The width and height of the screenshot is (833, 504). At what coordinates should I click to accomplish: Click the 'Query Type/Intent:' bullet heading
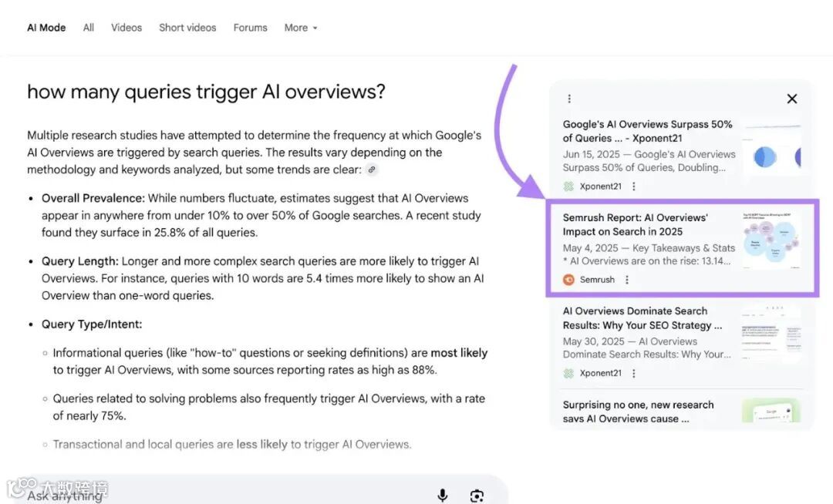tap(92, 324)
